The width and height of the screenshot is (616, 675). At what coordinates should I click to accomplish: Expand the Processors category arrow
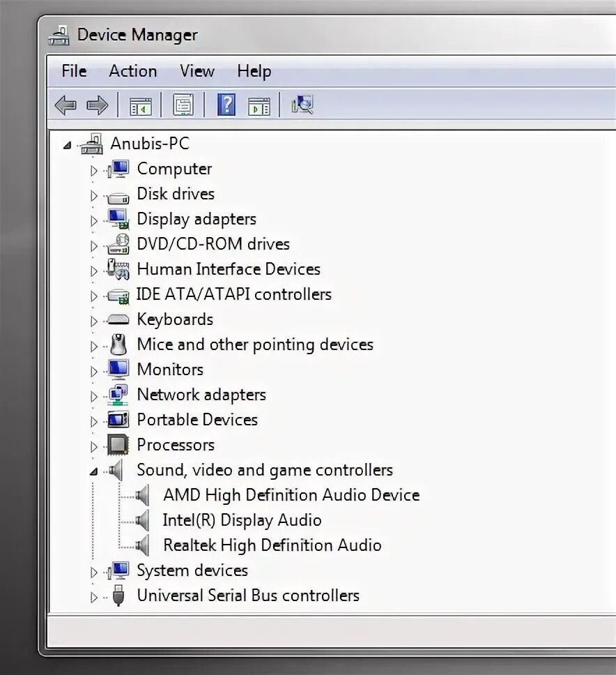pyautogui.click(x=94, y=447)
